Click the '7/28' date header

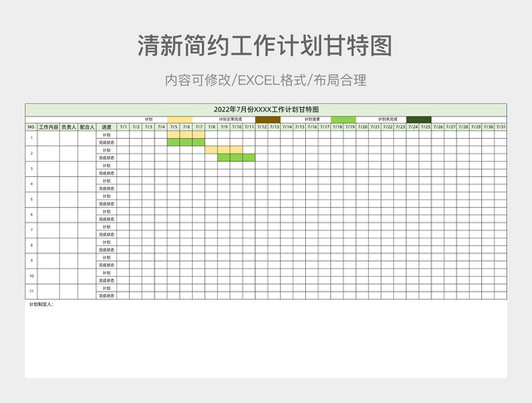pyautogui.click(x=463, y=127)
